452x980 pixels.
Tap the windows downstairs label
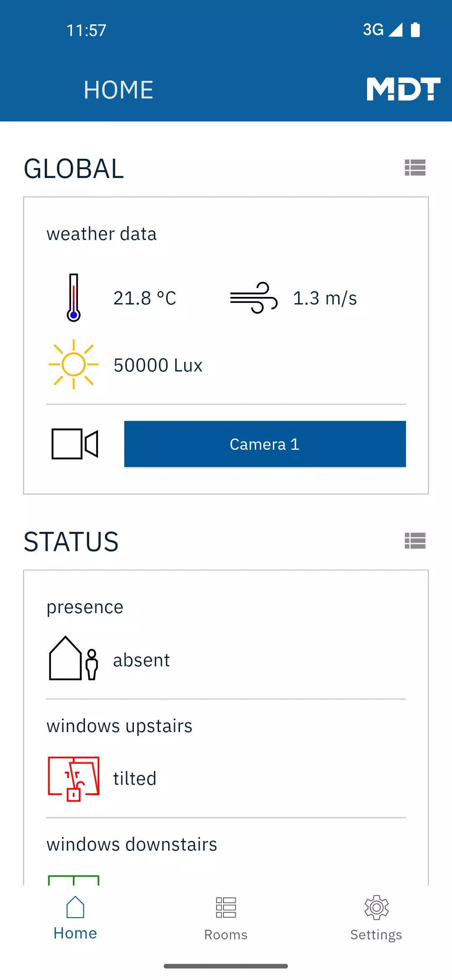[132, 844]
